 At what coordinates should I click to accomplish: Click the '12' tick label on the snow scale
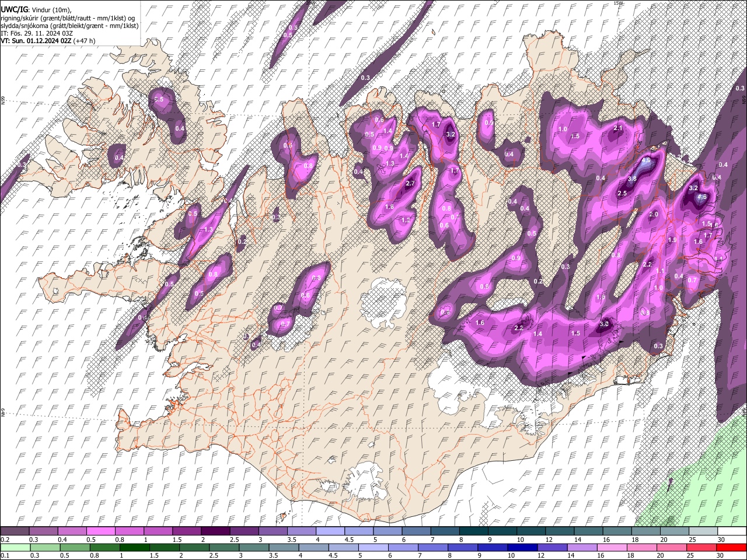point(550,540)
